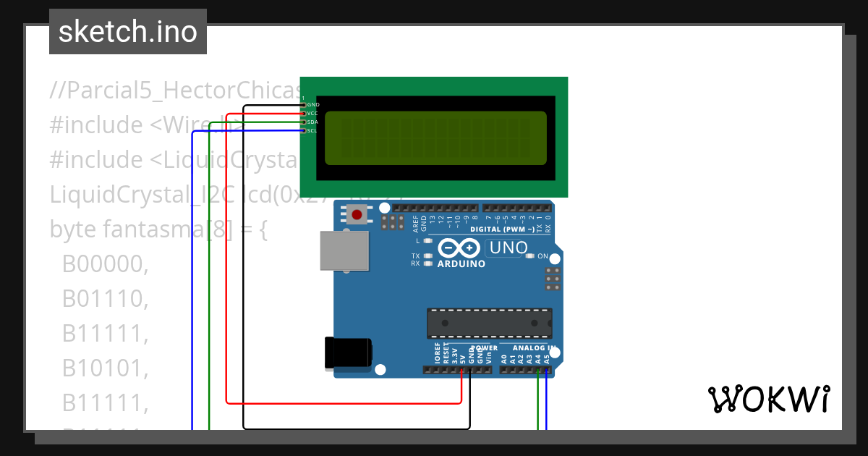Select the SDA pin on the LCD
Viewport: 868px width, 456px height.
click(303, 122)
